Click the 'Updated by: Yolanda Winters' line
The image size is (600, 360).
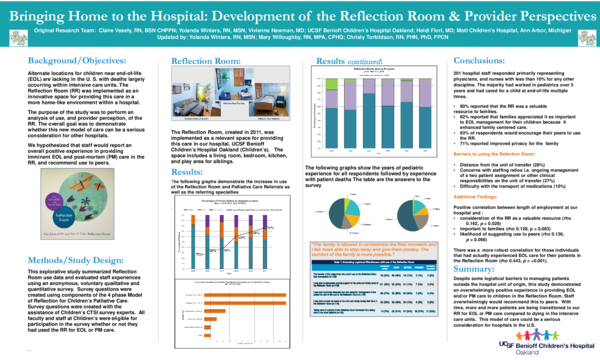pyautogui.click(x=302, y=37)
